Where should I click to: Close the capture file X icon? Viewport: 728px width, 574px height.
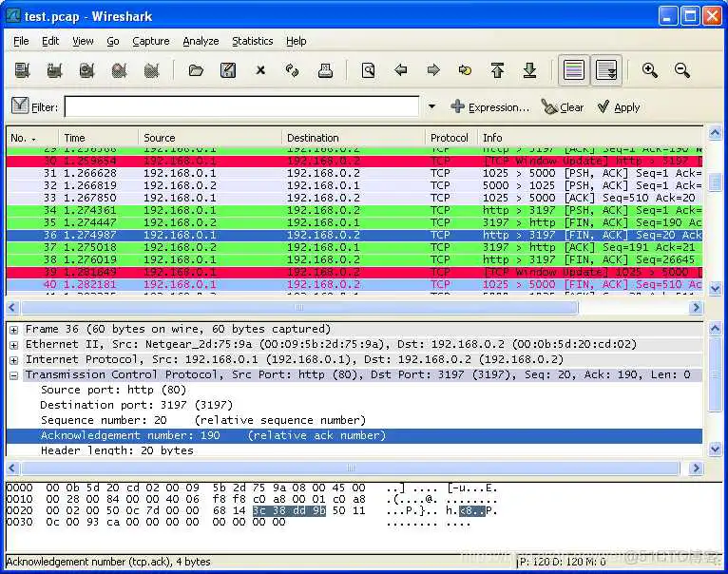pyautogui.click(x=260, y=70)
